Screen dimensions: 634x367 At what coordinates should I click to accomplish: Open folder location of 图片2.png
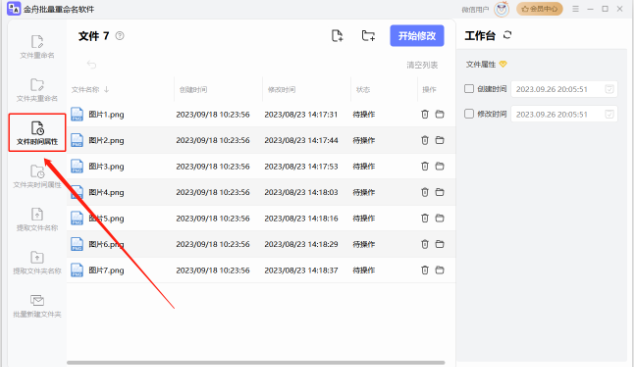[x=440, y=140]
